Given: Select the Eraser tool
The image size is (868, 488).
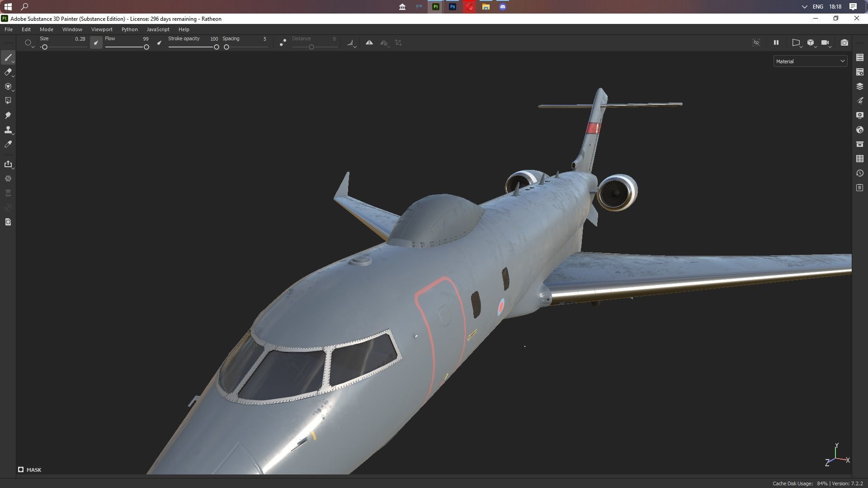Looking at the screenshot, I should coord(8,72).
